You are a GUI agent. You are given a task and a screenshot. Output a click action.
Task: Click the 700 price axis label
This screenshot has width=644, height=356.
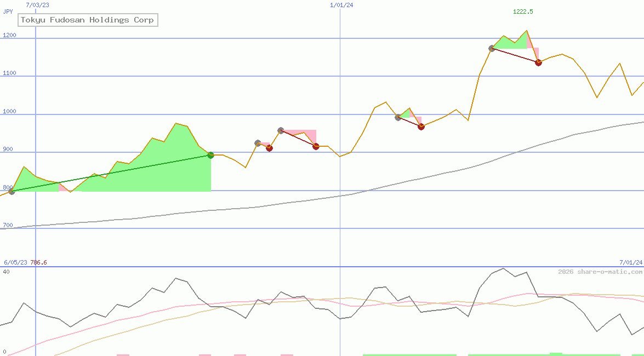(x=8, y=226)
